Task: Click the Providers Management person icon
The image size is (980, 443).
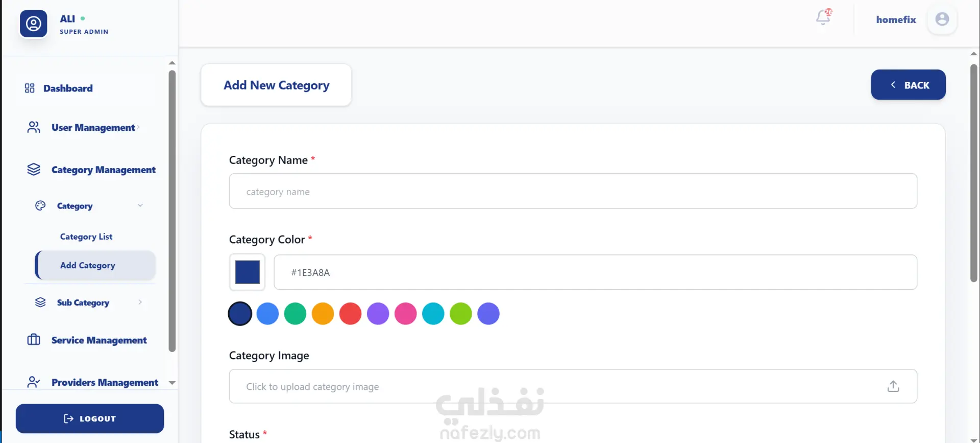Action: pos(34,382)
